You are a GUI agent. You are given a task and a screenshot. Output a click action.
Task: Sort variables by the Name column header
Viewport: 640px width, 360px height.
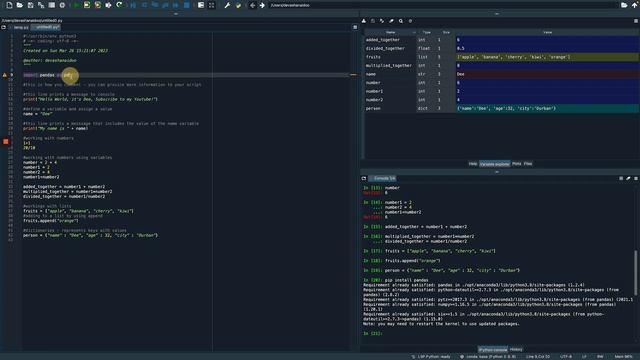pos(390,32)
